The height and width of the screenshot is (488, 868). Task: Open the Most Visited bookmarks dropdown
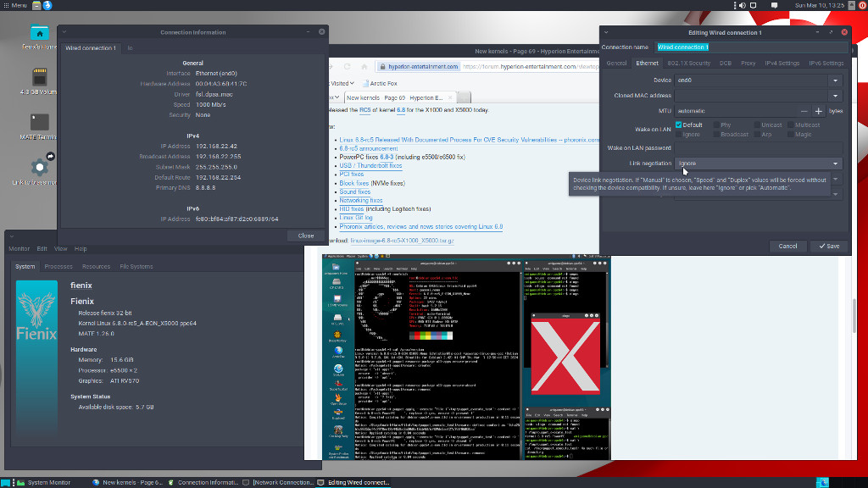[342, 84]
